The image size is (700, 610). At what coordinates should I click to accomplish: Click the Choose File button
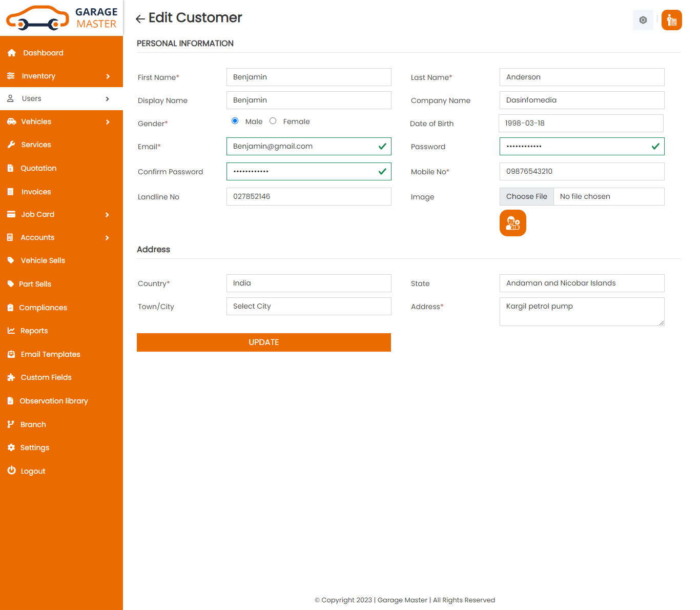coord(526,197)
